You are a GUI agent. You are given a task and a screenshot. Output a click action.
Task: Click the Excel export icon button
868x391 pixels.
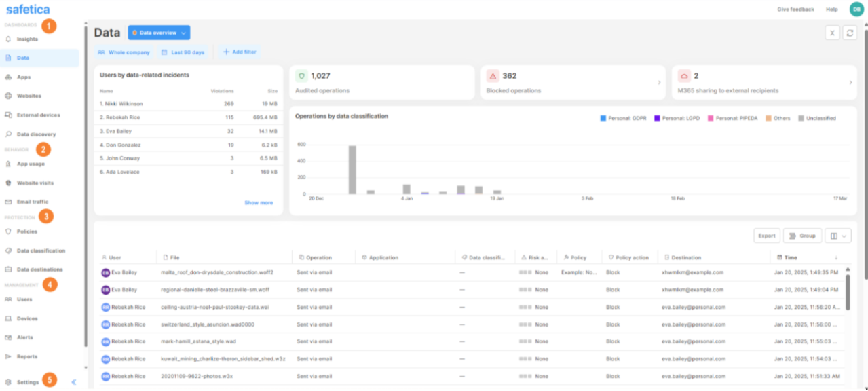coord(833,33)
